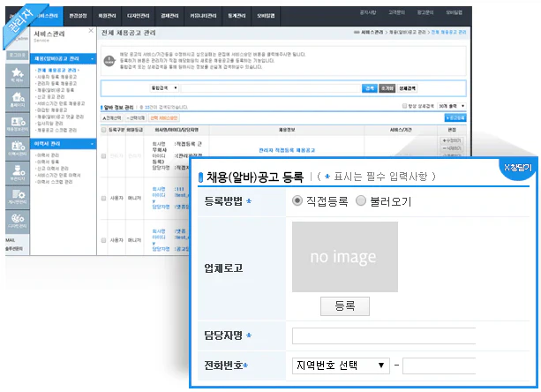Click the 삭제하기 button in first row
The image size is (541, 392).
pos(452,148)
